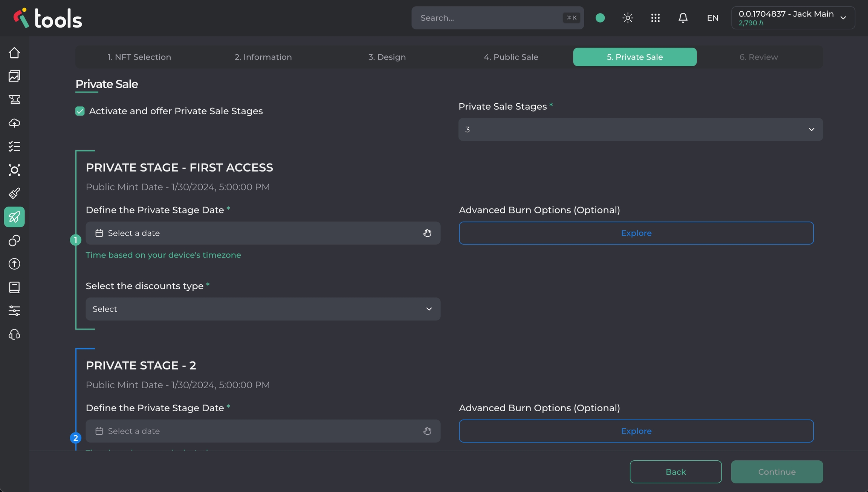Viewport: 868px width, 492px height.
Task: Switch to the 3. Design step
Action: [387, 57]
